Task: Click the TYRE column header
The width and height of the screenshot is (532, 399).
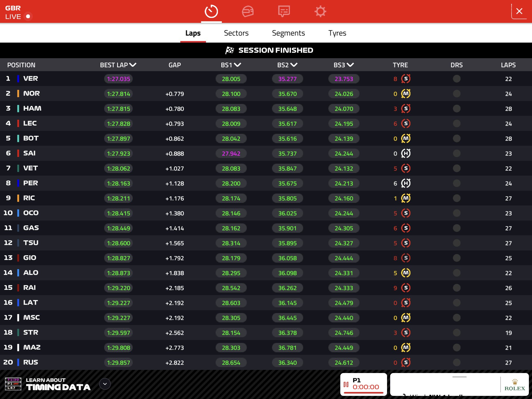Action: tap(400, 65)
